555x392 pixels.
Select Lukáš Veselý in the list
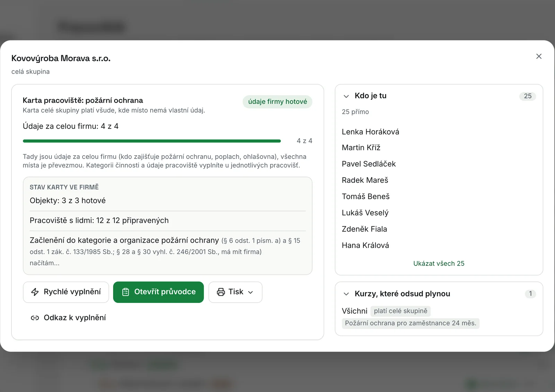click(365, 213)
